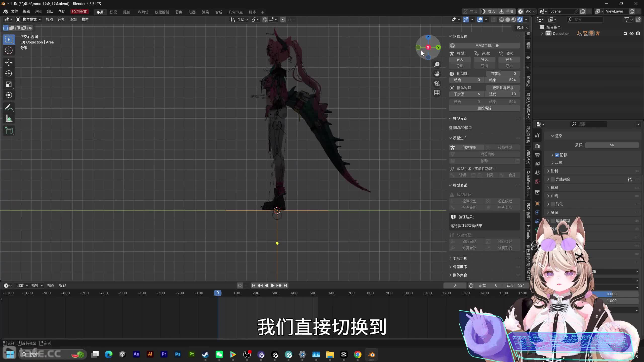Select the Annotate pencil tool

[x=9, y=108]
